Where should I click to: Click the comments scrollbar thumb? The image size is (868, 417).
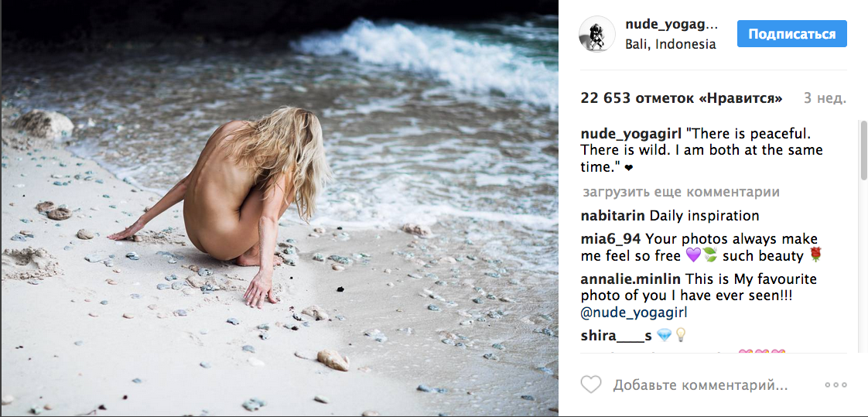[x=863, y=149]
